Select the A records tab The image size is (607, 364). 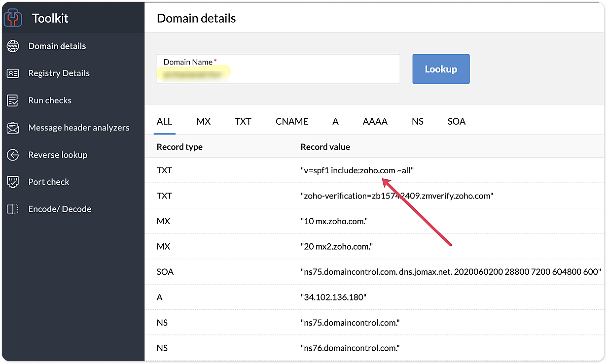tap(335, 121)
